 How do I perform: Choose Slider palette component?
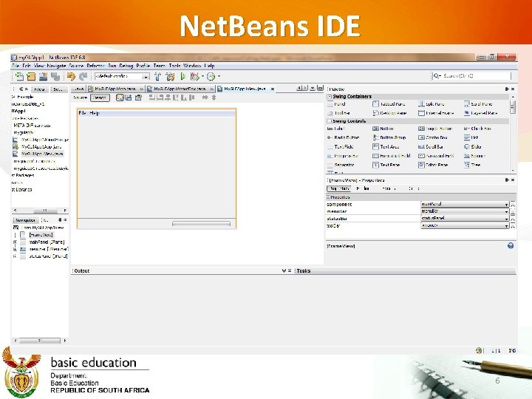473,146
